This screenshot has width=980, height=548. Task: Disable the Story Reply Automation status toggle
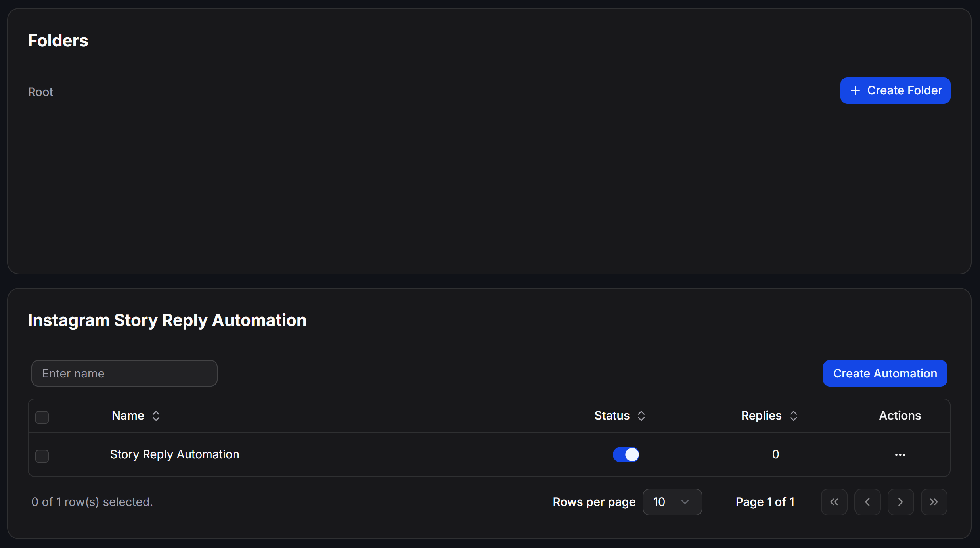(x=626, y=454)
